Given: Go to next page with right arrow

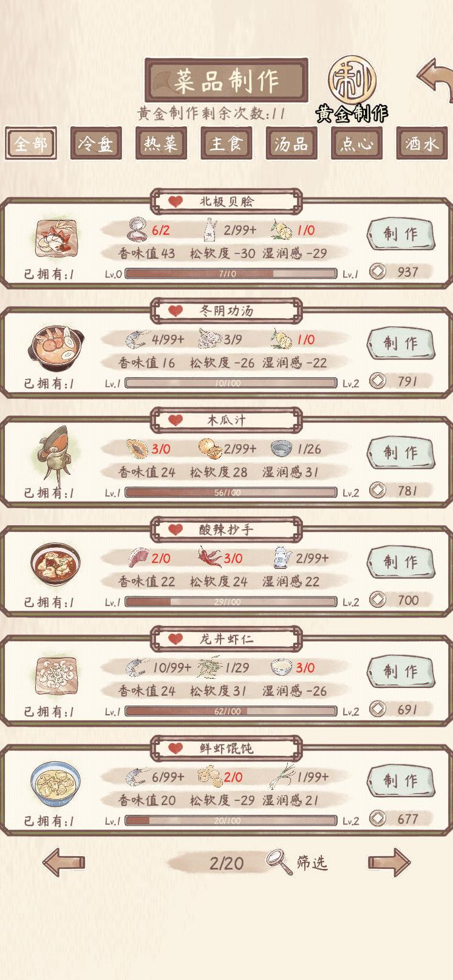Looking at the screenshot, I should (389, 862).
